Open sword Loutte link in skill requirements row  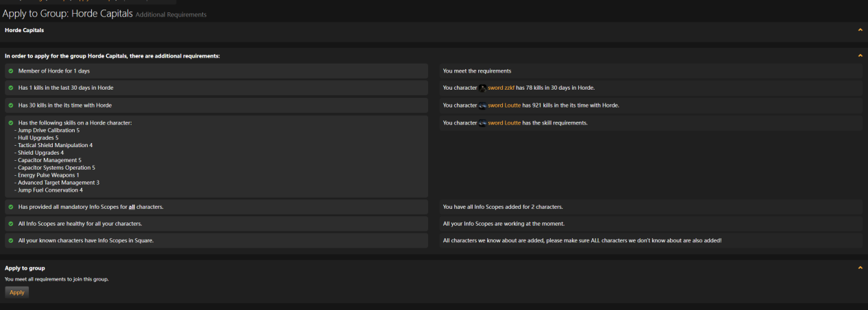pos(504,123)
